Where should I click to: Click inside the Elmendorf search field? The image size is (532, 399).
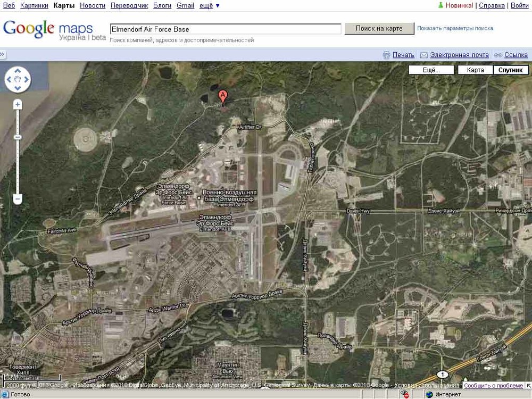(x=223, y=29)
